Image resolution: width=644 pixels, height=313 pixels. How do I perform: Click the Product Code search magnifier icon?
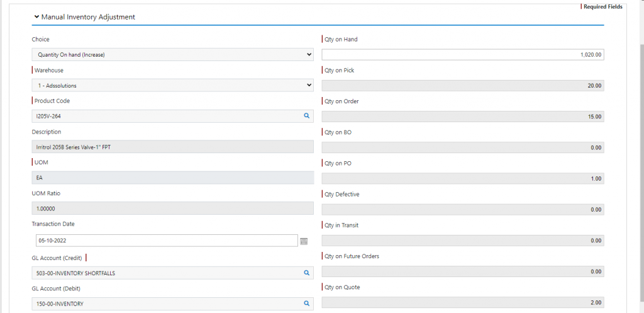306,116
